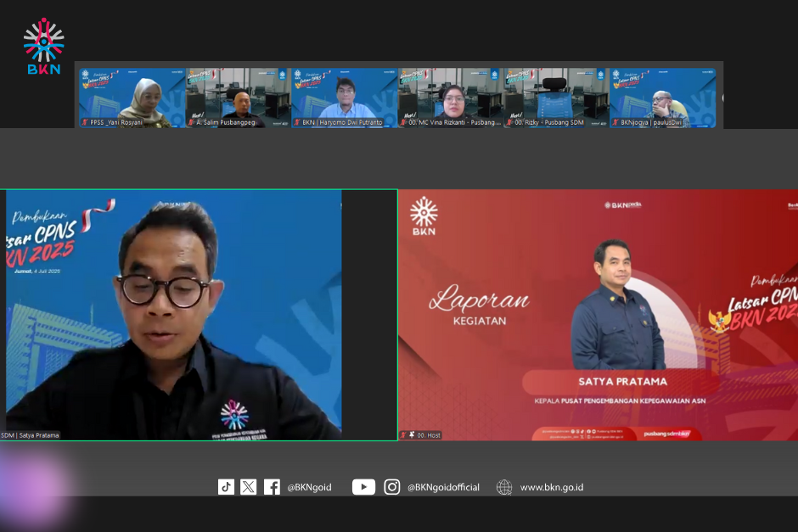Select the Rizky - Pusbang SDM thumbnail
798x532 pixels.
tap(556, 98)
